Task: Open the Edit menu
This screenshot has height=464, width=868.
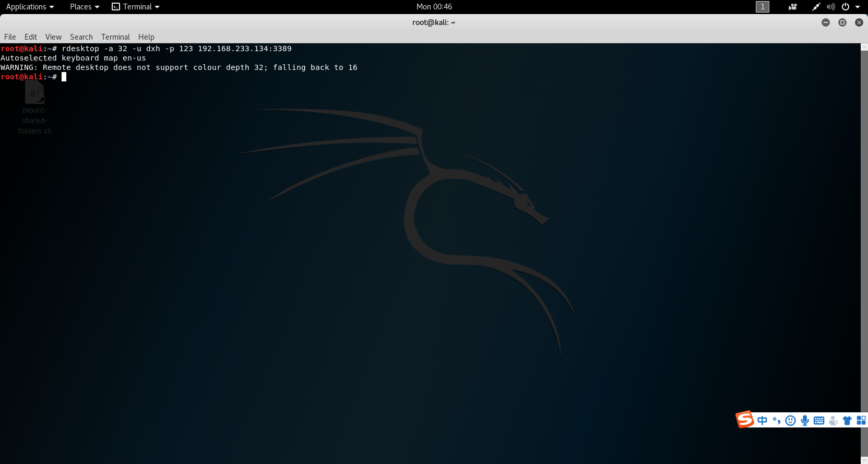Action: (x=31, y=37)
